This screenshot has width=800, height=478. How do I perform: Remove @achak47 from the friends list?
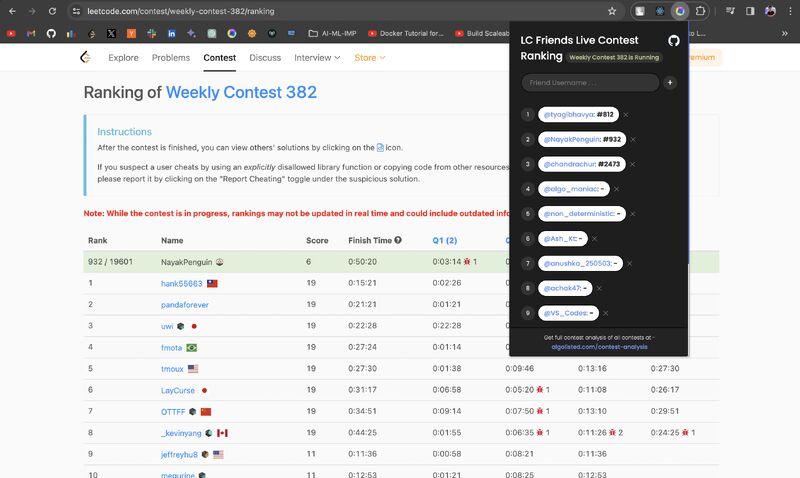[x=599, y=288]
